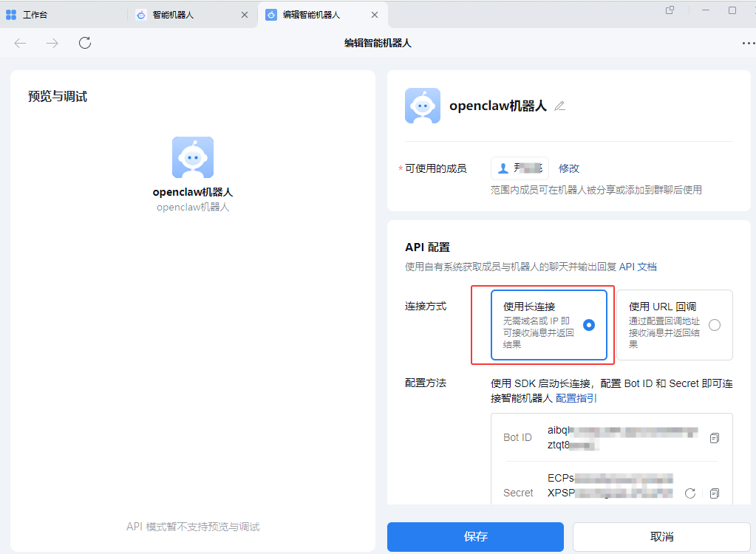This screenshot has height=554, width=756.
Task: Reload the page with the refresh icon
Action: [85, 43]
